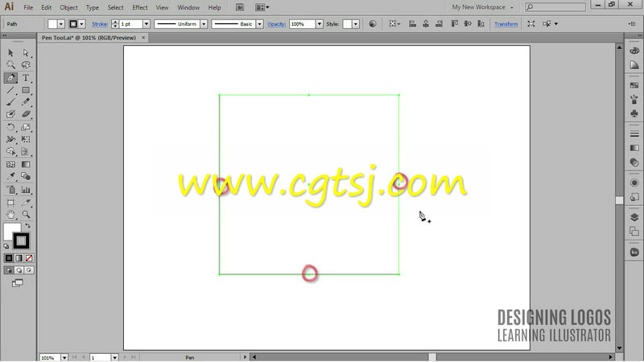Open the Stroke panel link
Screen dimensions: 644x362
100,24
